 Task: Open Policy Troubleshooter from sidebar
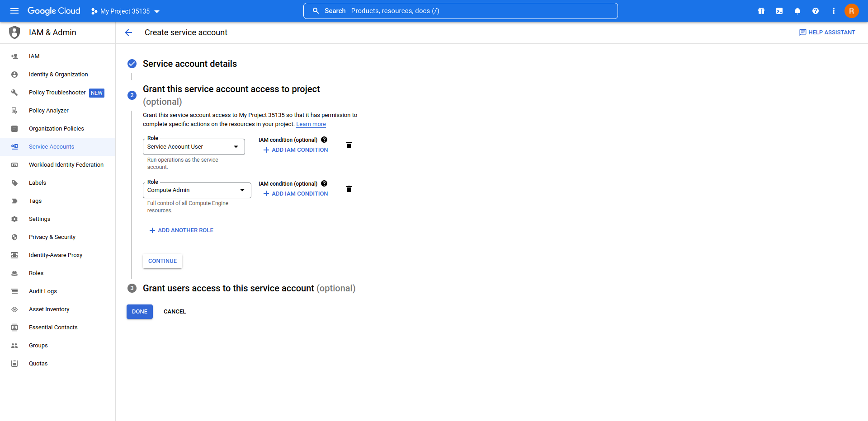[x=57, y=92]
